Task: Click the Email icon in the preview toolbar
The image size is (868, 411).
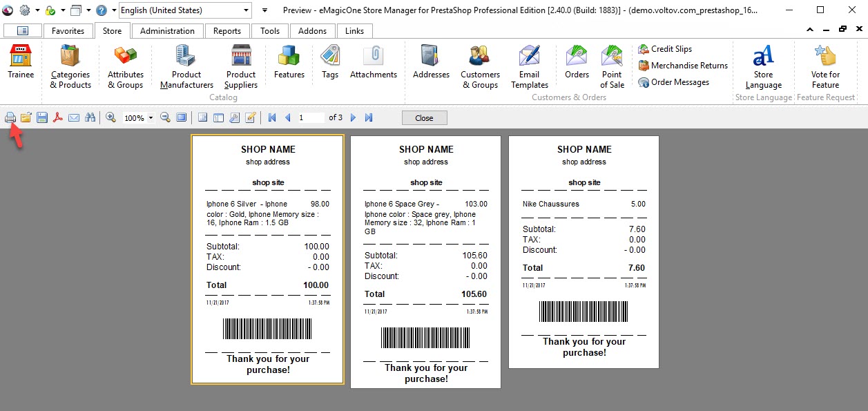Action: point(74,117)
